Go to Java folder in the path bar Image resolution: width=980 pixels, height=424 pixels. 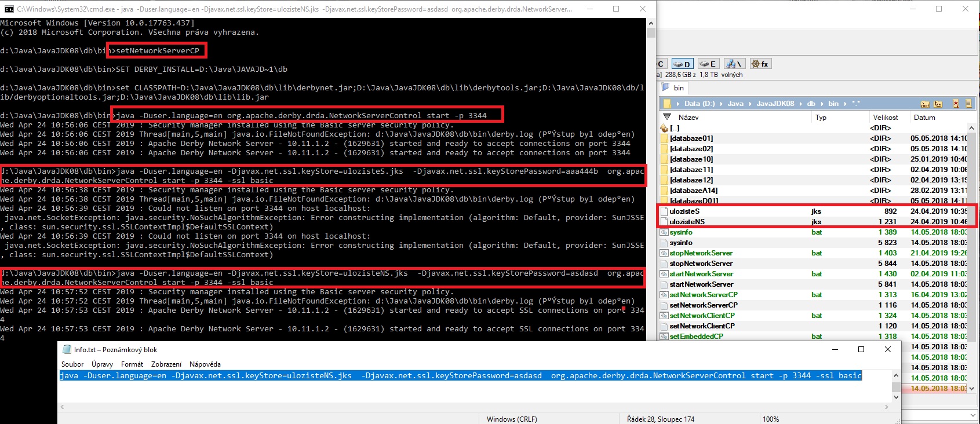point(735,104)
